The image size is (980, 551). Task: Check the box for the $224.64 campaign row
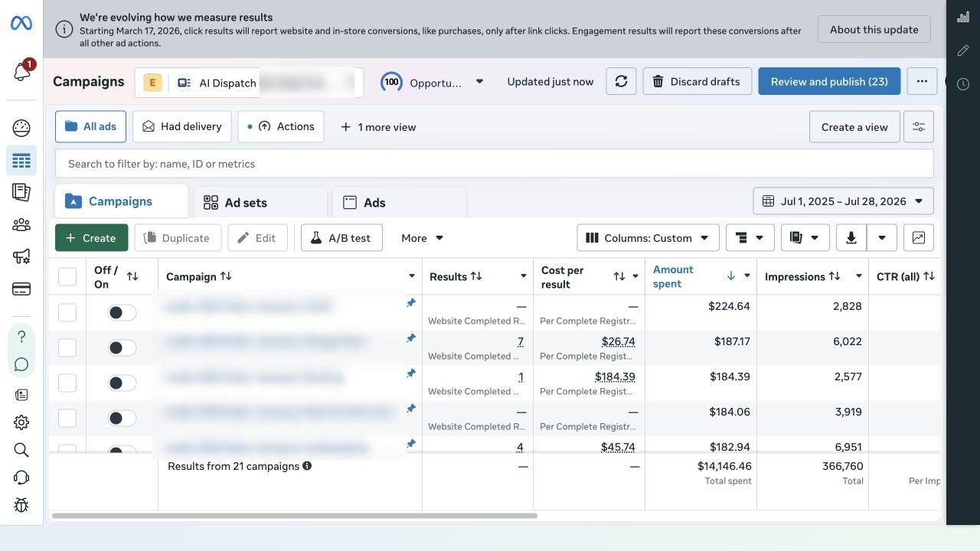tap(67, 312)
